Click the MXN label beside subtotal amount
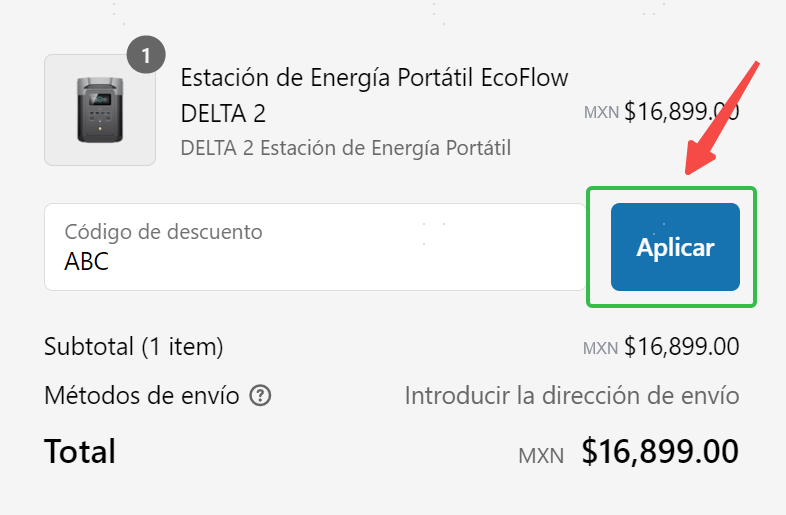 pyautogui.click(x=601, y=348)
